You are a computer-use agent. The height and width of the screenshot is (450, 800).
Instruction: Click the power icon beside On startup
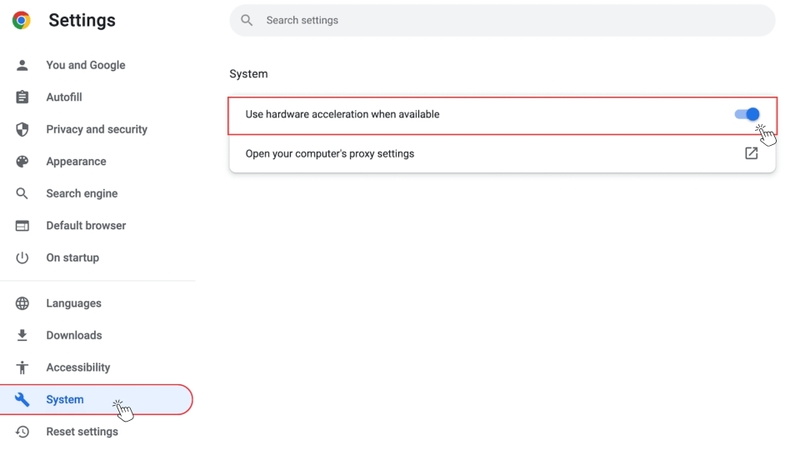pos(22,258)
